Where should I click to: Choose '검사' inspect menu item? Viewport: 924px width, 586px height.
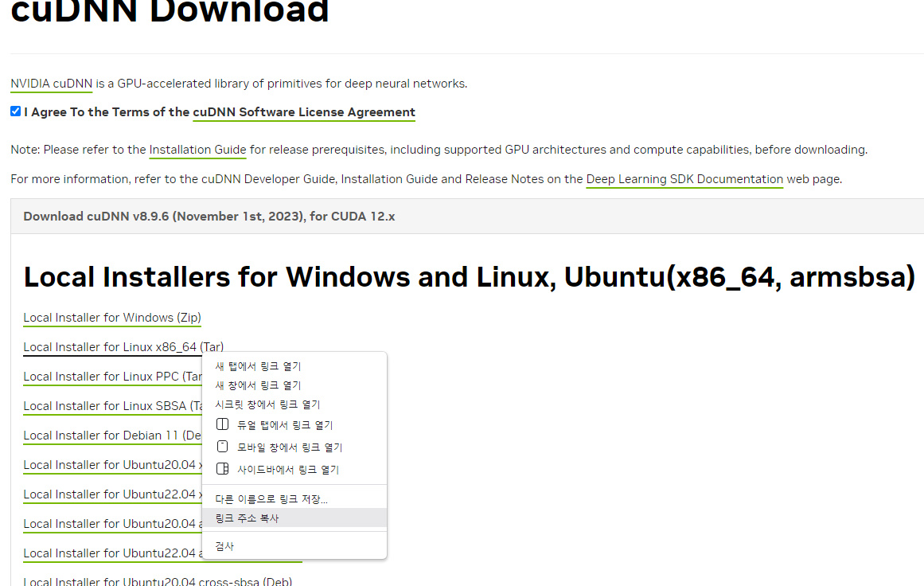click(294, 546)
